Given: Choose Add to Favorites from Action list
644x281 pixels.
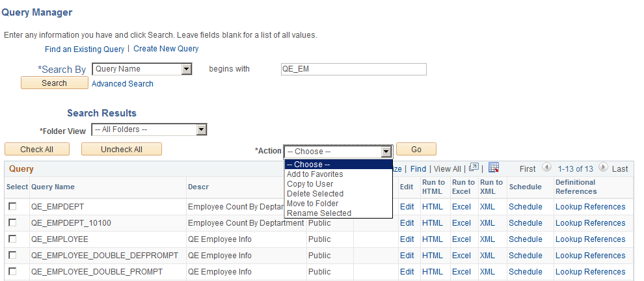Looking at the screenshot, I should click(x=315, y=174).
